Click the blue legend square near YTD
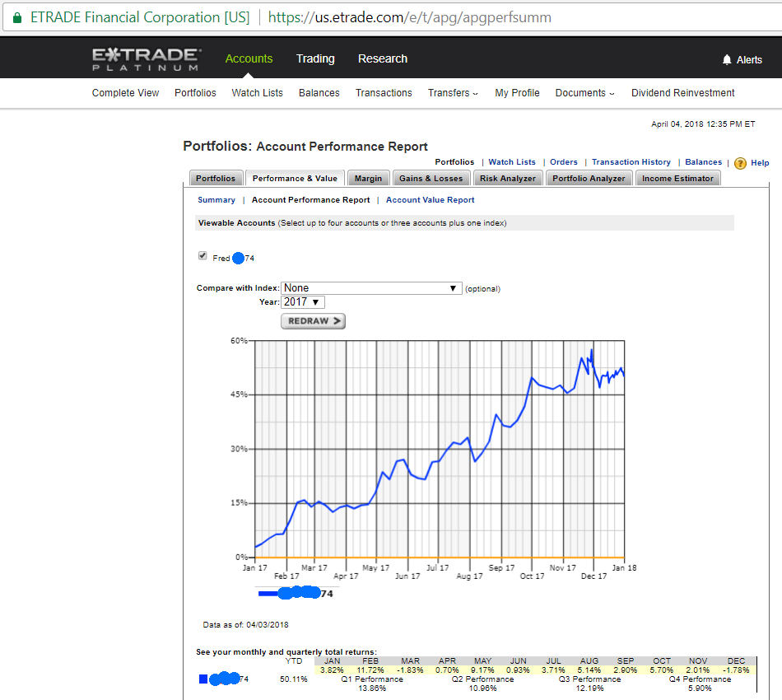 203,679
